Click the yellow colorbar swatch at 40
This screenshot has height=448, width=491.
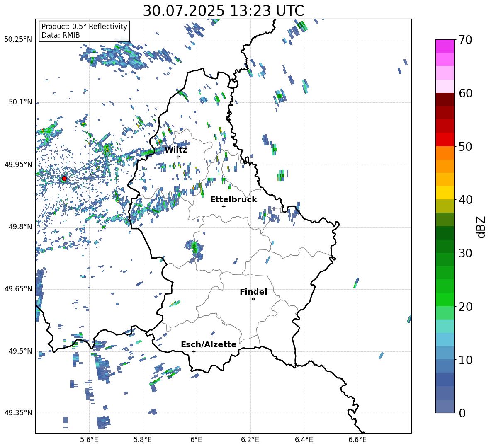click(445, 193)
